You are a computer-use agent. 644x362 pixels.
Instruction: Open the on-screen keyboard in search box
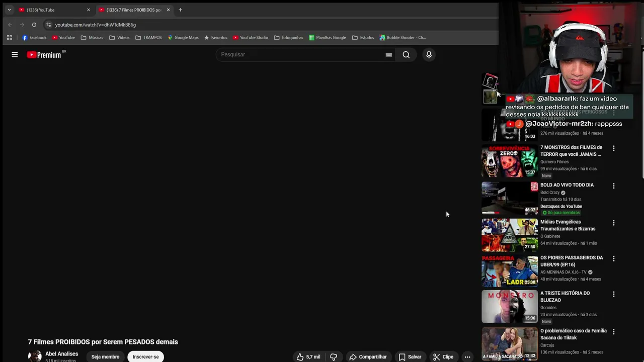tap(388, 55)
